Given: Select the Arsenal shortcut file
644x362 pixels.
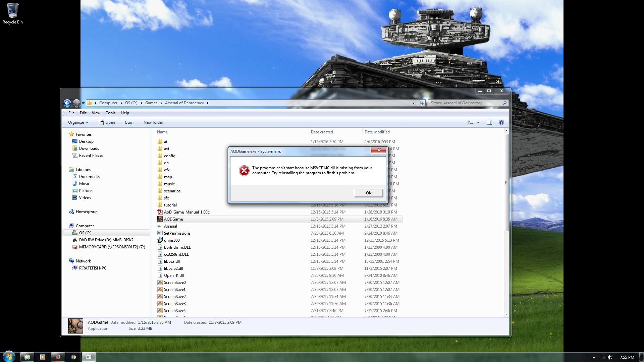Looking at the screenshot, I should 170,226.
